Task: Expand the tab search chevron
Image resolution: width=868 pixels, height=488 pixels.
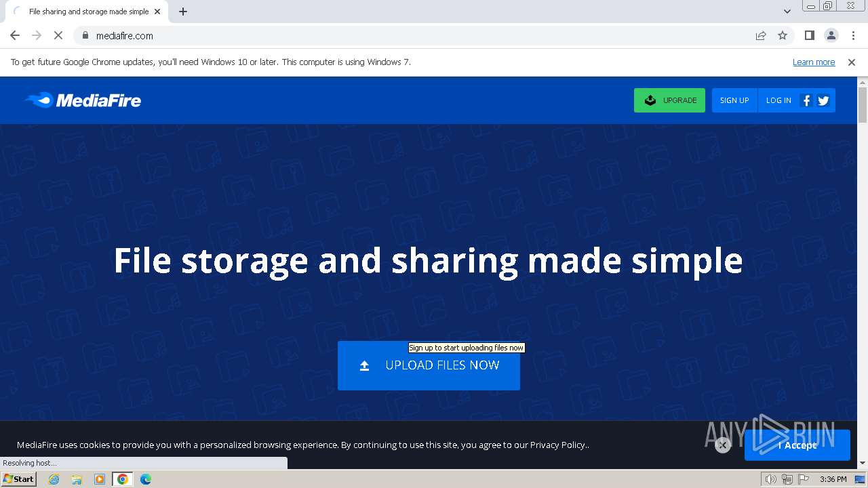Action: [787, 11]
